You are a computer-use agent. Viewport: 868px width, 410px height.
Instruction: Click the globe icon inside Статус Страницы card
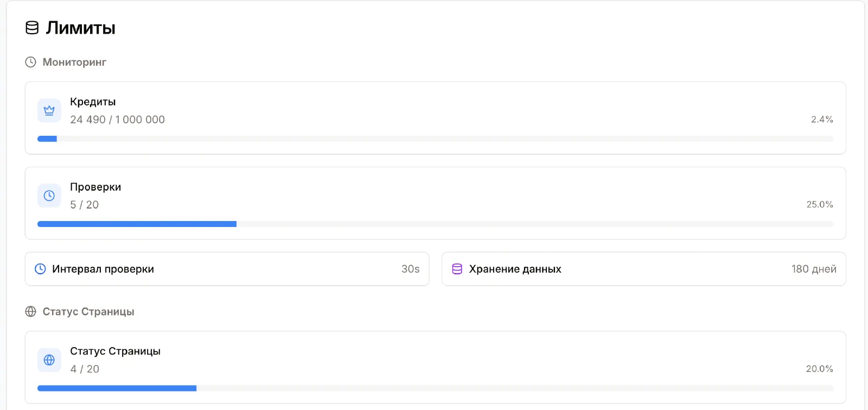[49, 360]
